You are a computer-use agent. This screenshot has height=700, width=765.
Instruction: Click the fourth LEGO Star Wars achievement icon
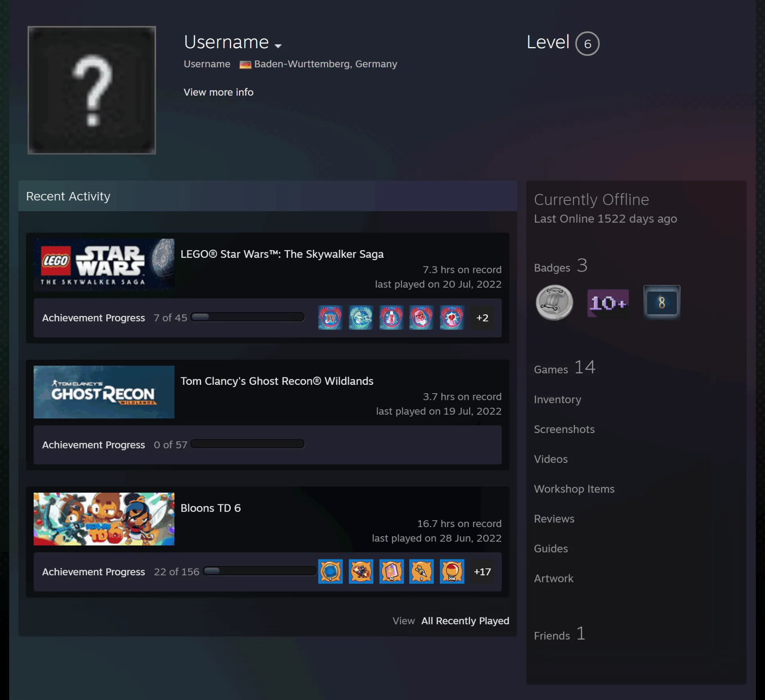click(x=422, y=318)
